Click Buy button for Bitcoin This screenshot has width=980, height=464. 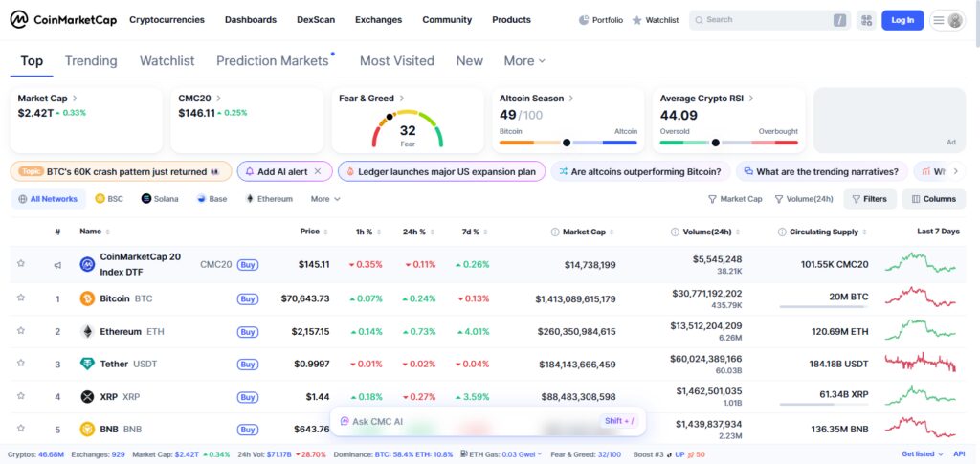coord(248,299)
